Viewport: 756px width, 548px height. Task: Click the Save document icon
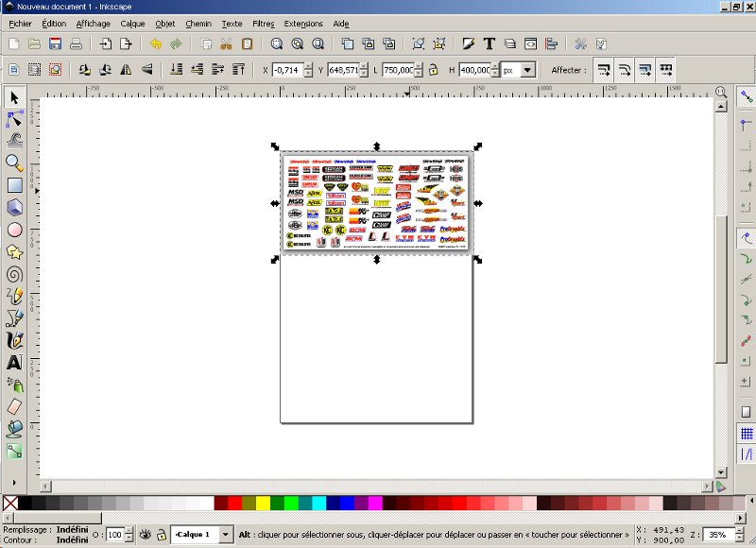55,43
